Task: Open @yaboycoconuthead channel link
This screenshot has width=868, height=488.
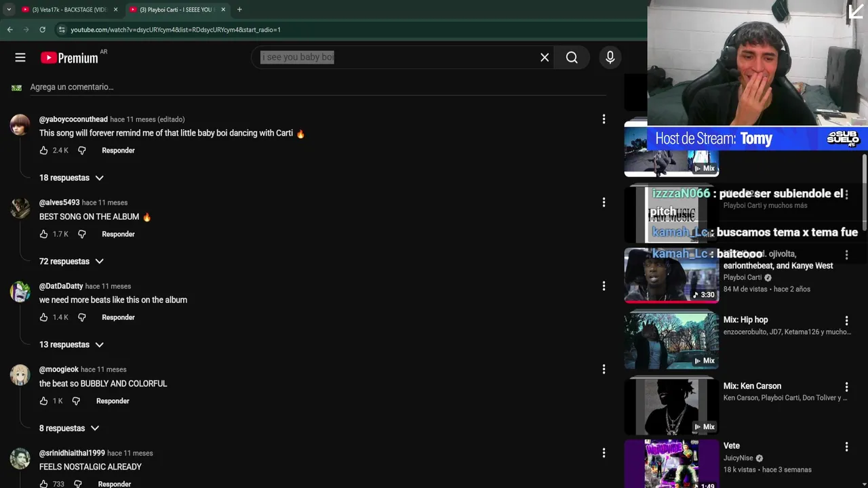Action: point(73,119)
